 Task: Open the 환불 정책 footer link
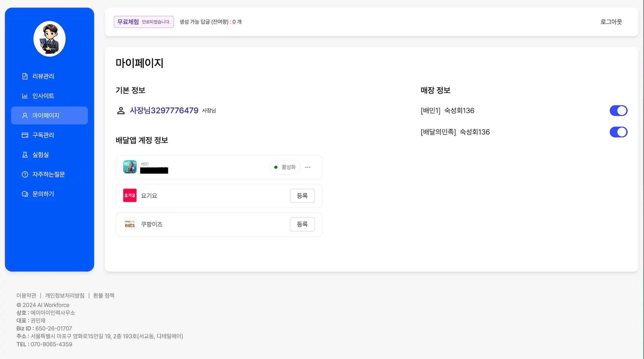pyautogui.click(x=104, y=296)
